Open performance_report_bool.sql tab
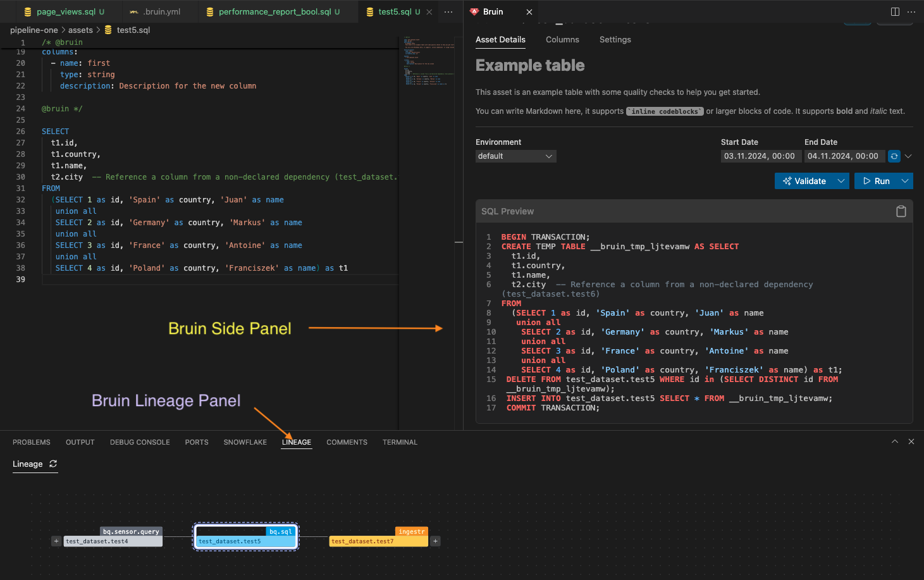This screenshot has height=580, width=924. tap(273, 11)
